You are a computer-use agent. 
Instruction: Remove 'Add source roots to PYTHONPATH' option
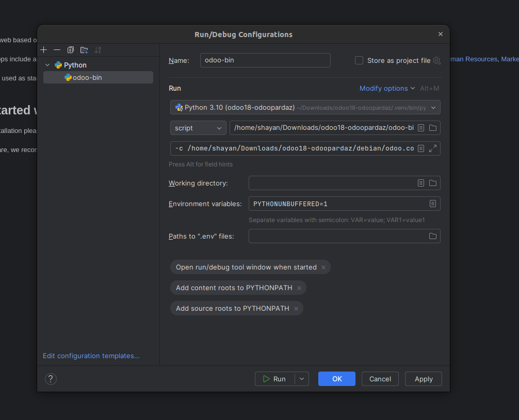[x=296, y=309]
